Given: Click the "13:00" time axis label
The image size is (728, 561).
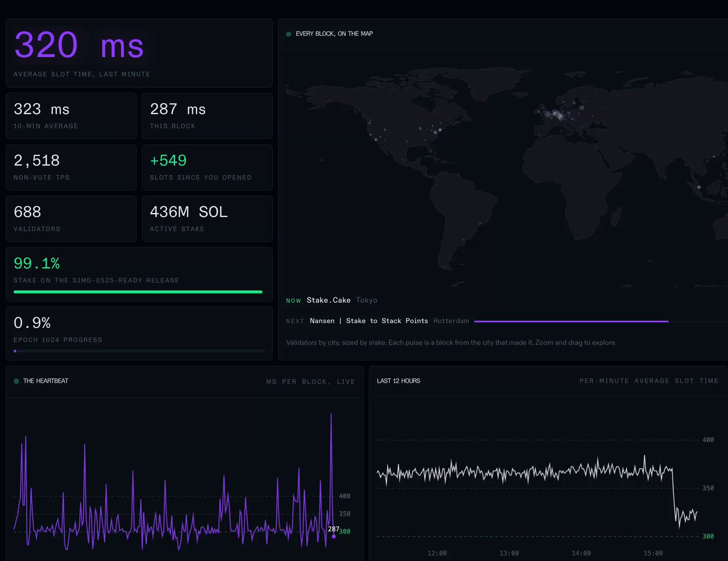Looking at the screenshot, I should point(510,553).
